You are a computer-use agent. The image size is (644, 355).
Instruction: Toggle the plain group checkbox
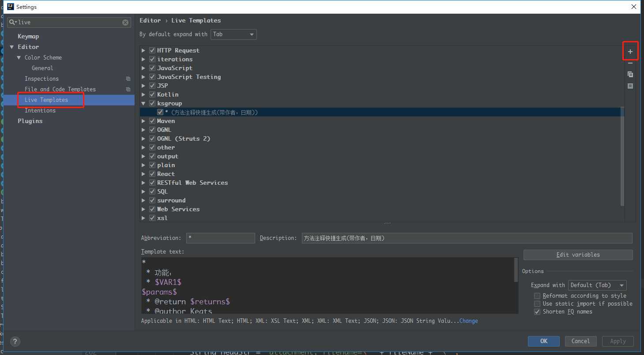tap(152, 165)
